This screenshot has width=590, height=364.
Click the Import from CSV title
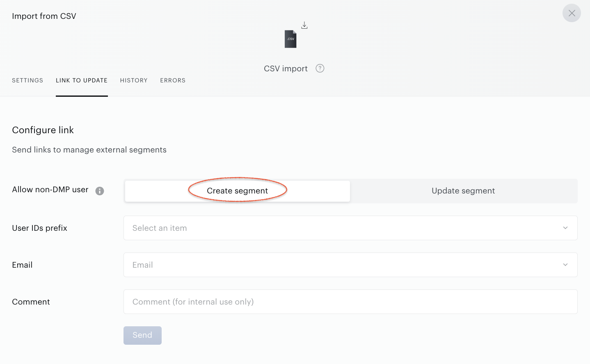point(44,16)
